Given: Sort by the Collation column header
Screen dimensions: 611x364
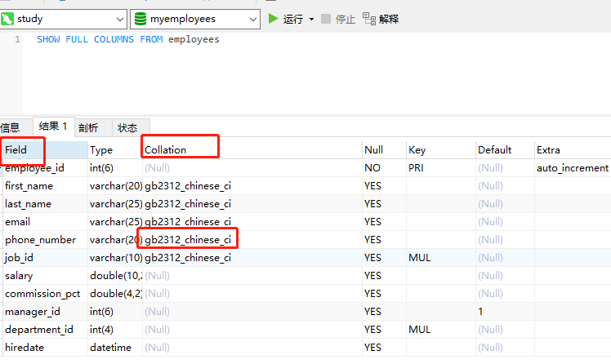Looking at the screenshot, I should (166, 149).
